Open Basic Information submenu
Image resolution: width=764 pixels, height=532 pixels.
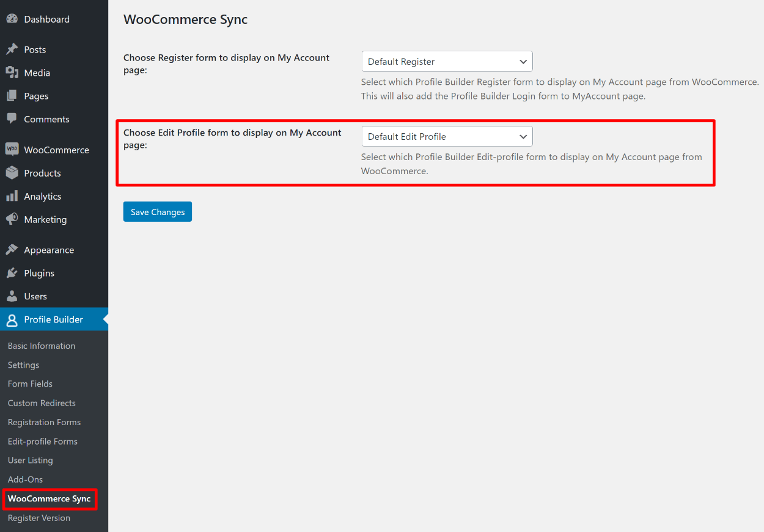pyautogui.click(x=42, y=346)
